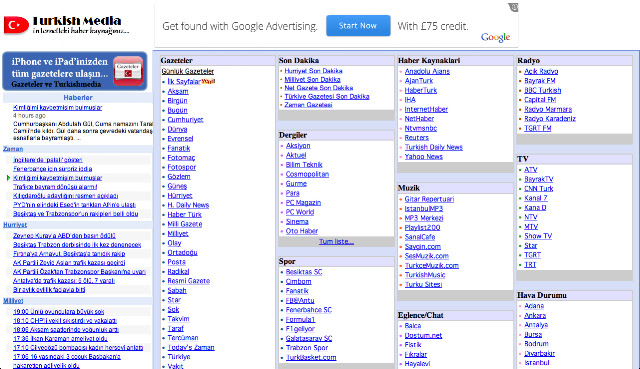Open the Zaman news source heading

[x=13, y=149]
